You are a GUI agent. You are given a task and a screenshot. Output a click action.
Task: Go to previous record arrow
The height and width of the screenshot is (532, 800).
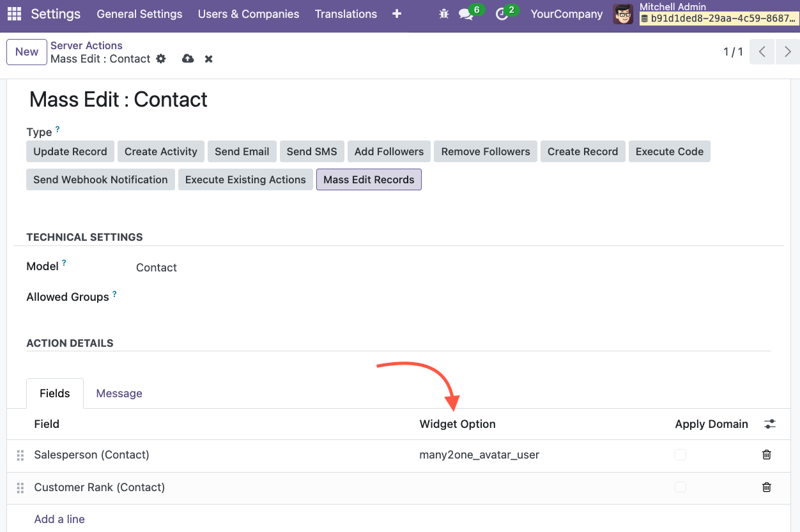click(762, 52)
